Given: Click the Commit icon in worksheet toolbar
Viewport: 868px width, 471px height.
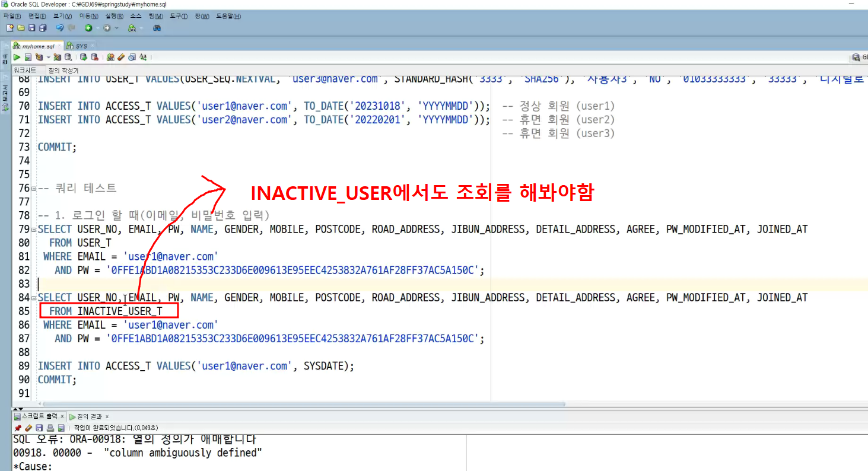Looking at the screenshot, I should click(x=84, y=57).
